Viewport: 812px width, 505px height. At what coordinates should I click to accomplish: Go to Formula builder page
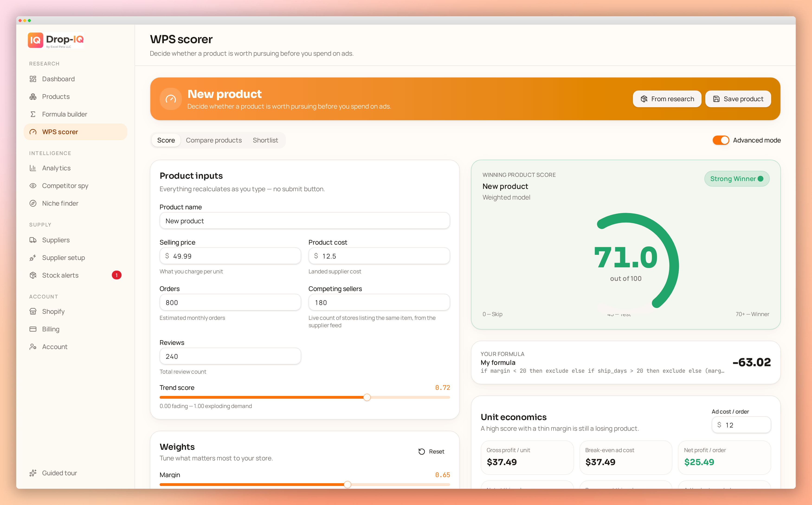pos(75,114)
